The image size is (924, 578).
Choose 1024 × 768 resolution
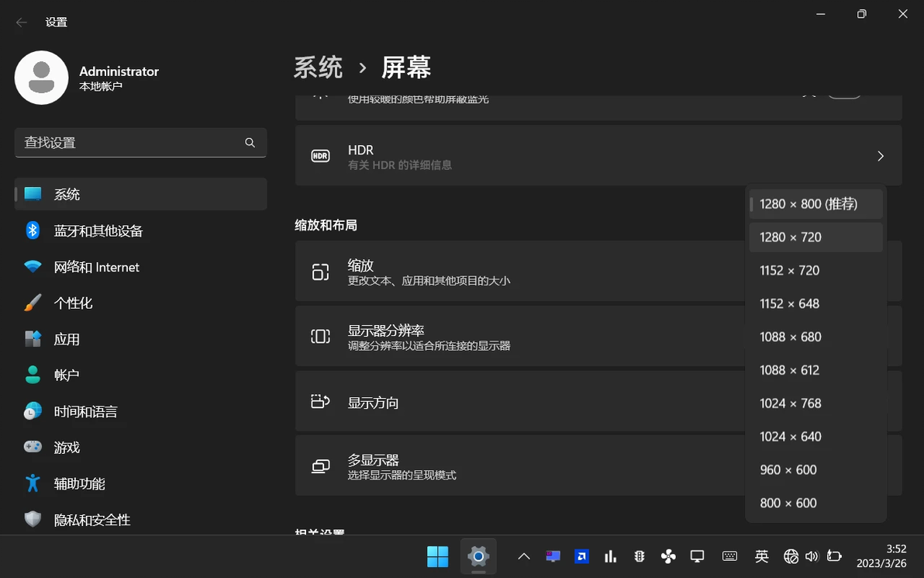point(815,403)
